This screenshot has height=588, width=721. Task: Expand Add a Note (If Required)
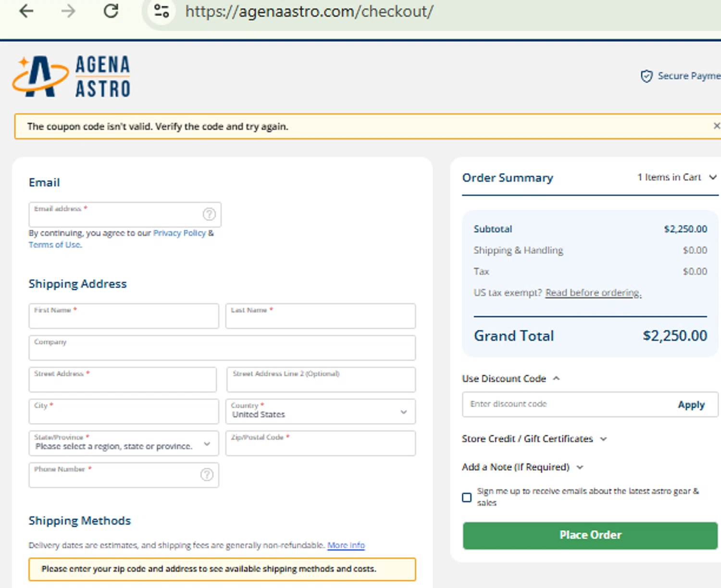click(522, 467)
